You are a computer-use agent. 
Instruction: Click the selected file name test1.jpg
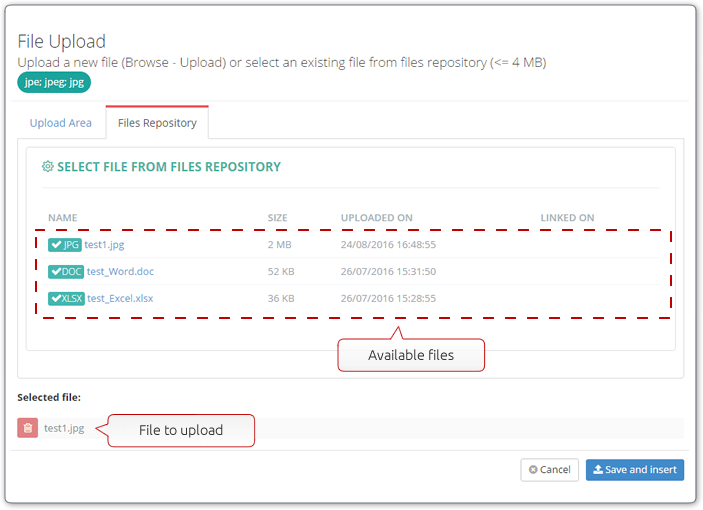[64, 428]
